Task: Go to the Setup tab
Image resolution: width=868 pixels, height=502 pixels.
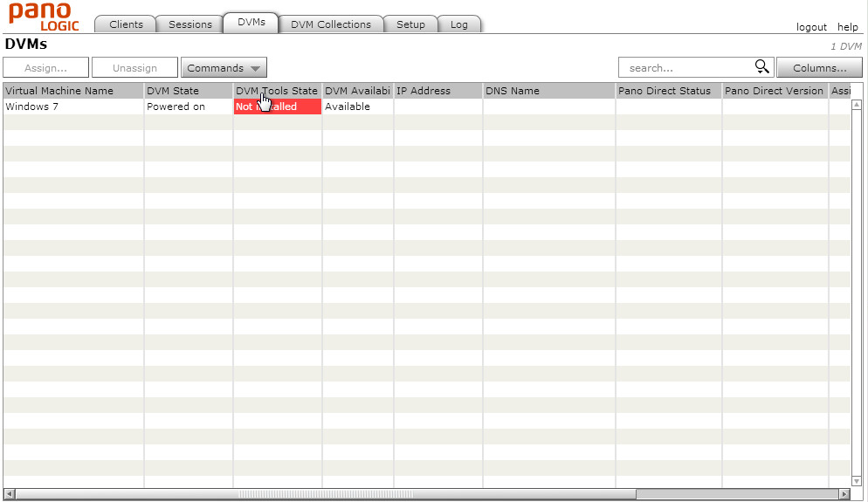Action: [x=410, y=24]
